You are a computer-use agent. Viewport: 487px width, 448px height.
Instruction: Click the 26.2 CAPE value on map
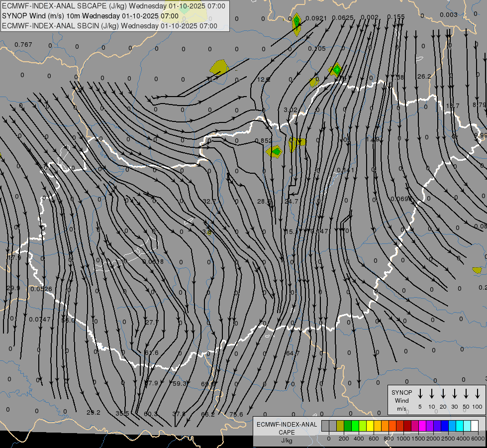pyautogui.click(x=424, y=77)
